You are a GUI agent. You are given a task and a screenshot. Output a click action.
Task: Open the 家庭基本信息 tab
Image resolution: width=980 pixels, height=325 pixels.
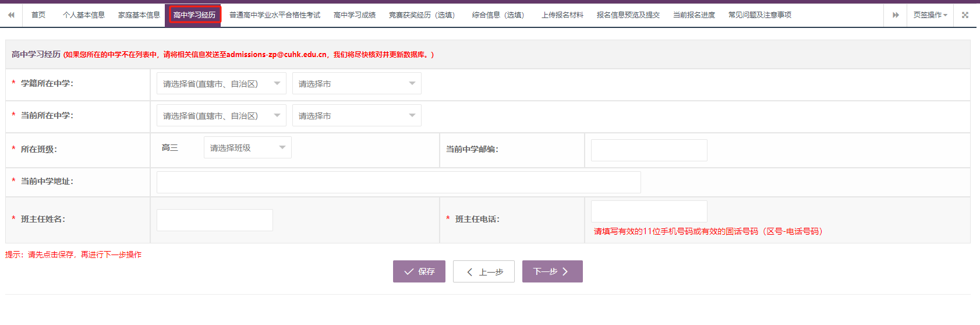139,15
